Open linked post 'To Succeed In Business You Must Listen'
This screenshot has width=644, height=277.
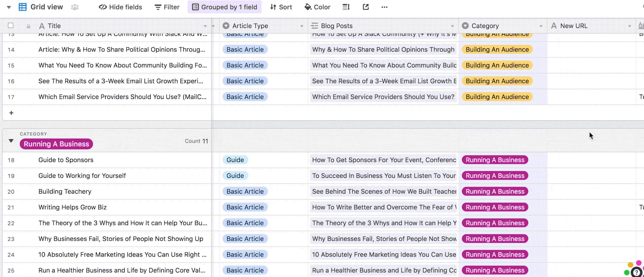point(383,176)
